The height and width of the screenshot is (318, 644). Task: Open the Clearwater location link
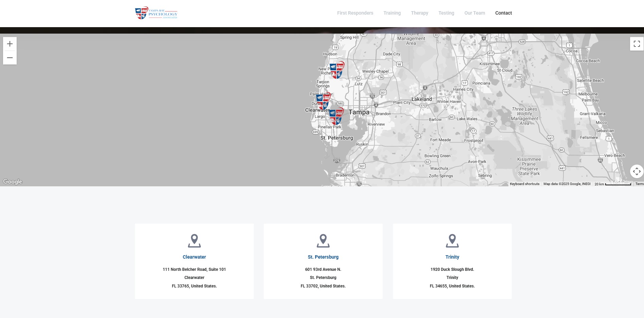click(x=194, y=257)
